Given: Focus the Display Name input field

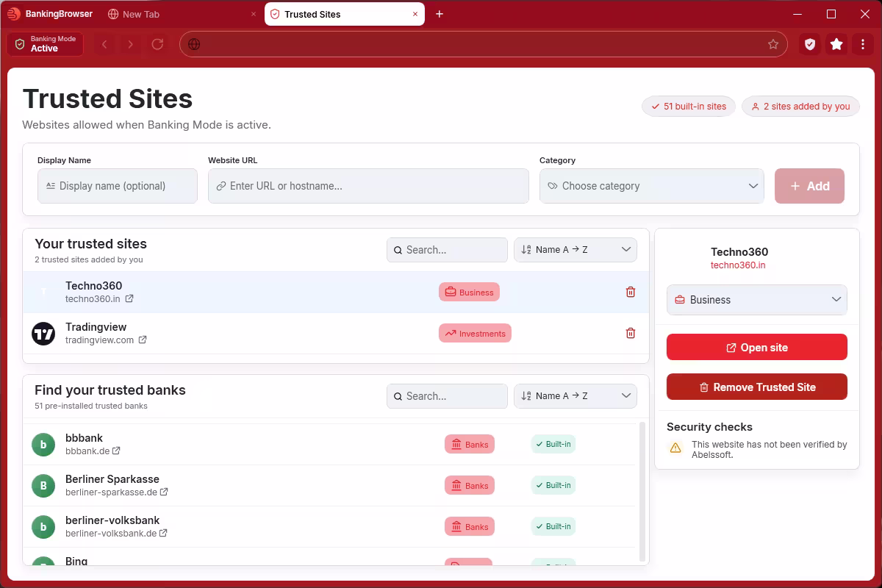Looking at the screenshot, I should click(x=118, y=186).
